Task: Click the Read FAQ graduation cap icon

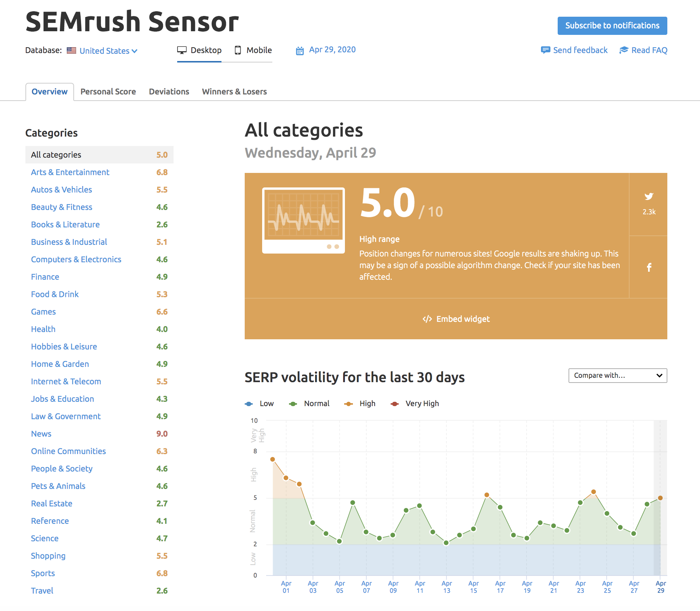Action: click(623, 50)
